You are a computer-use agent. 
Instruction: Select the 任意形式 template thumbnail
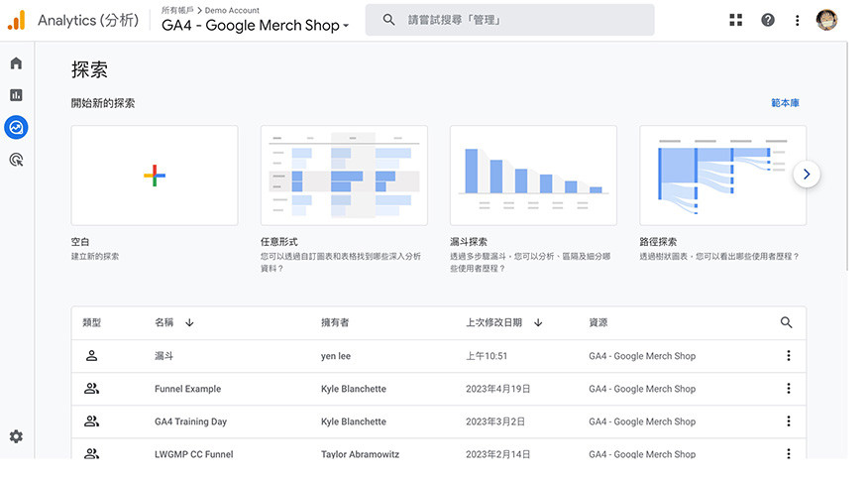point(344,175)
